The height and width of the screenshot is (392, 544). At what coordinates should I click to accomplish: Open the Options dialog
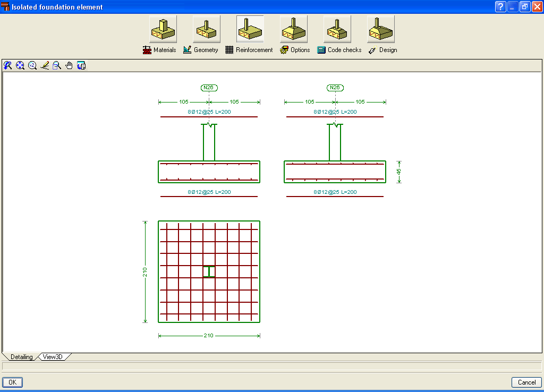[x=295, y=50]
